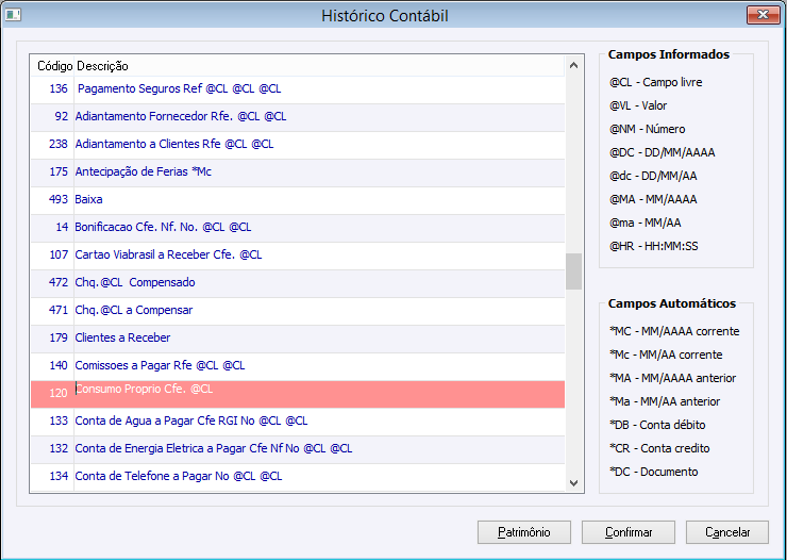Select row 179 Clientes a Receber

[298, 338]
